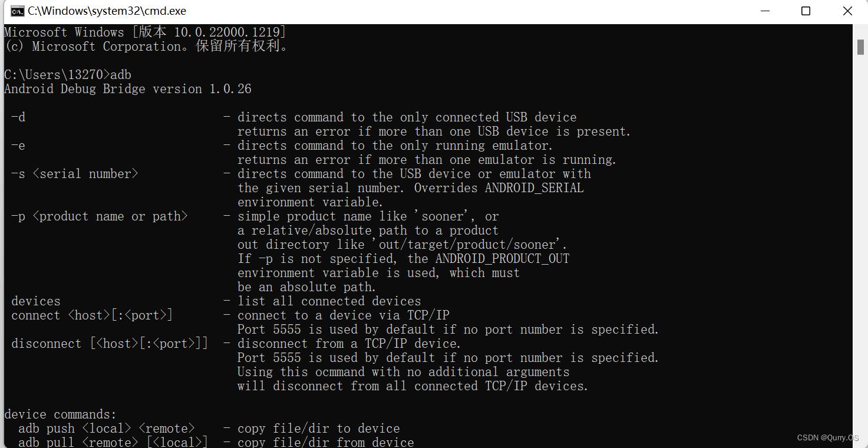
Task: Click the 'adb pull <remote> [<local>]' line
Action: click(x=113, y=442)
